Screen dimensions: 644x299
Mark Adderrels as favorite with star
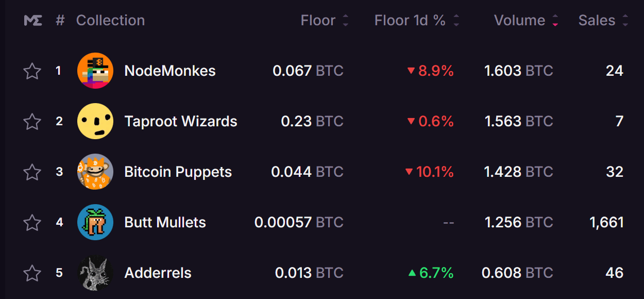pos(32,273)
